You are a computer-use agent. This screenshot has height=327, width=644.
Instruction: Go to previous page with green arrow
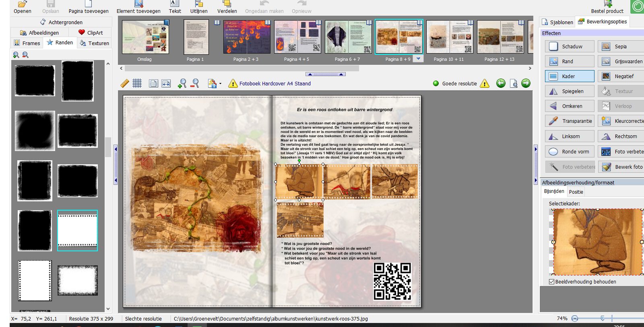click(501, 83)
